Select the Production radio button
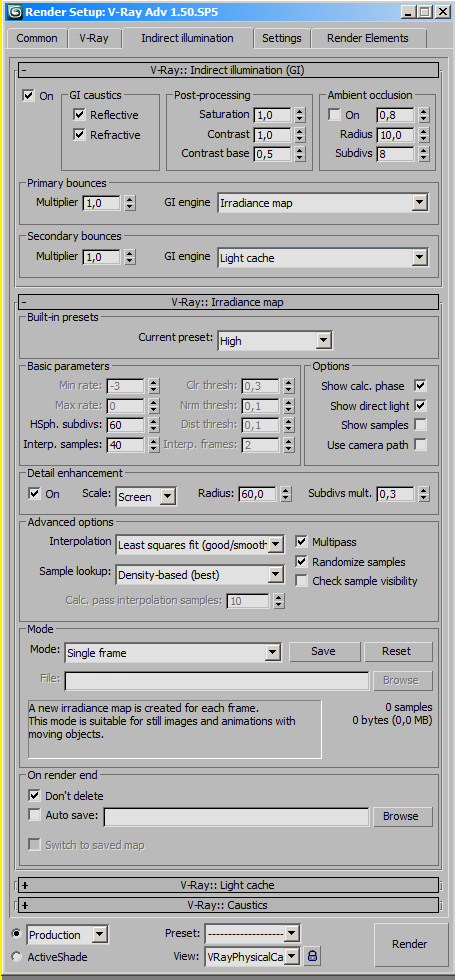This screenshot has height=980, width=455. pyautogui.click(x=16, y=933)
